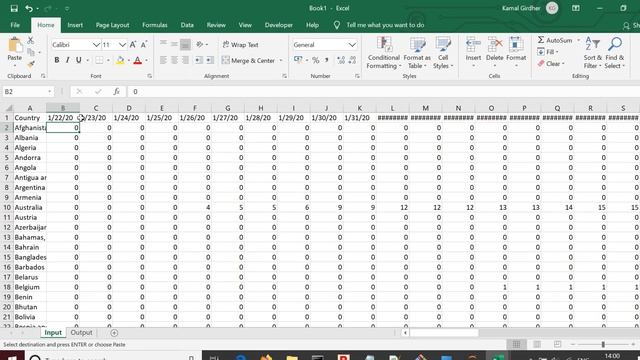Open Format as Table gallery
Viewport: 640px width, 360px height.
pos(417,53)
